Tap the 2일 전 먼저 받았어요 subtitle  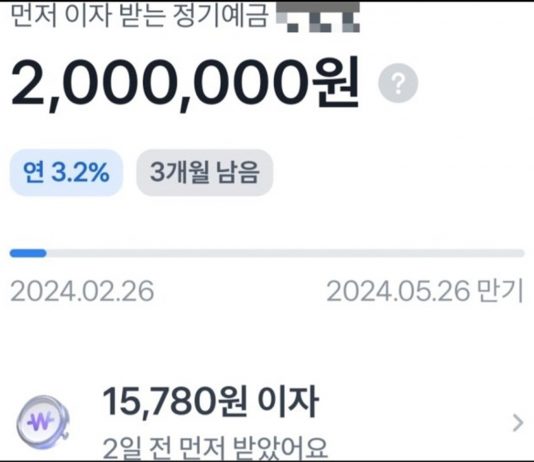(x=215, y=447)
